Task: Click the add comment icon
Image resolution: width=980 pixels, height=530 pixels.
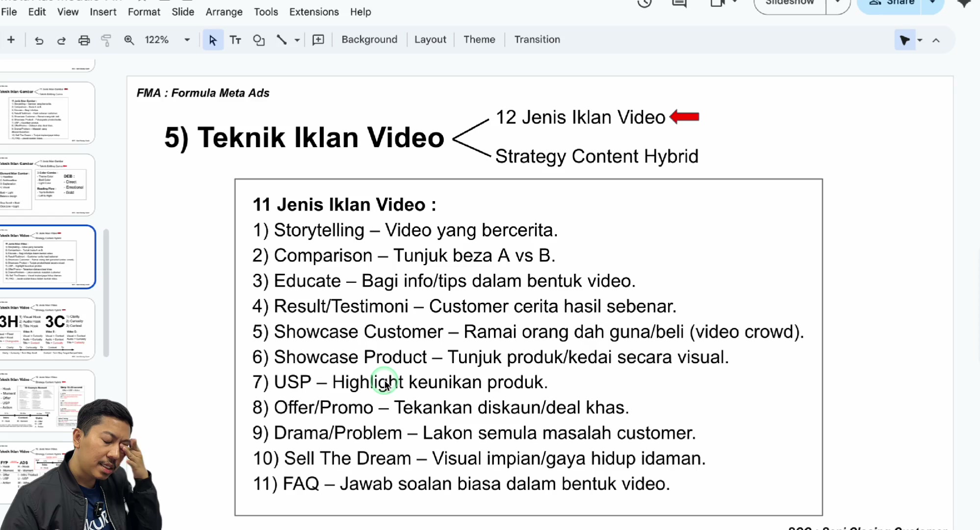Action: point(318,40)
